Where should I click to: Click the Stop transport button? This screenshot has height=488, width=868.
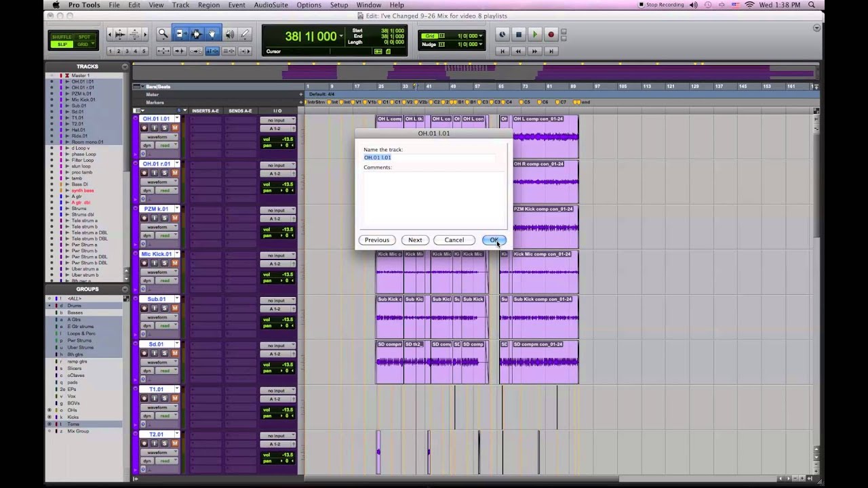point(519,35)
